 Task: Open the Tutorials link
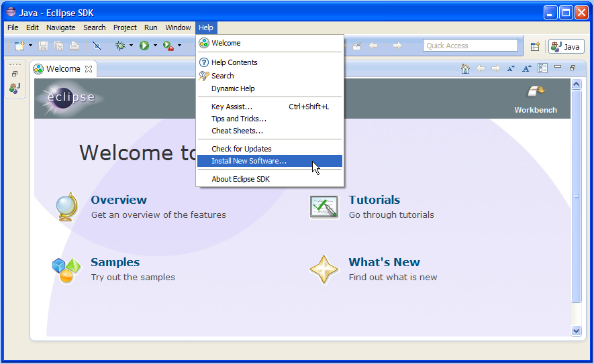(x=375, y=200)
